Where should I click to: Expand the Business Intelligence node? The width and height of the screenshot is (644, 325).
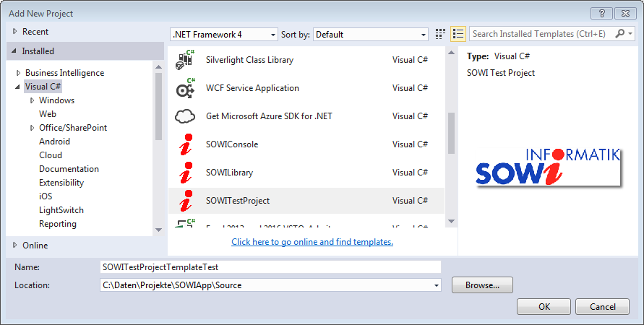(18, 73)
